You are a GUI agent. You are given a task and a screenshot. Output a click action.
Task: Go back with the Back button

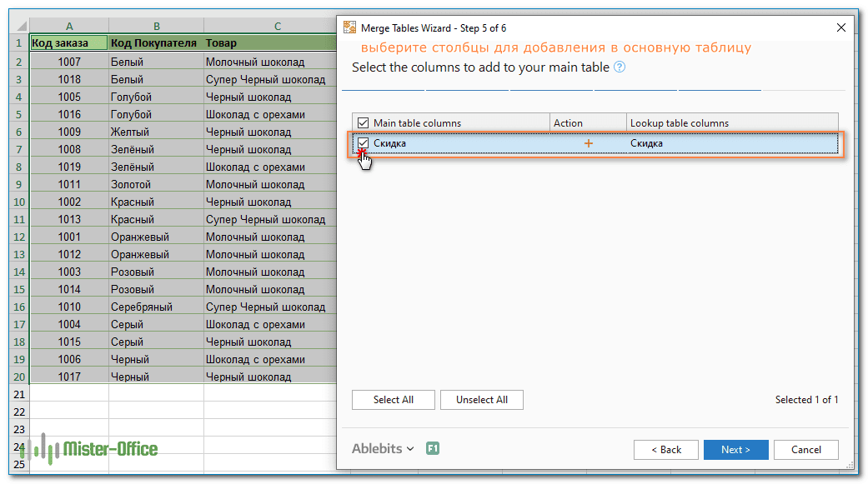coord(666,450)
